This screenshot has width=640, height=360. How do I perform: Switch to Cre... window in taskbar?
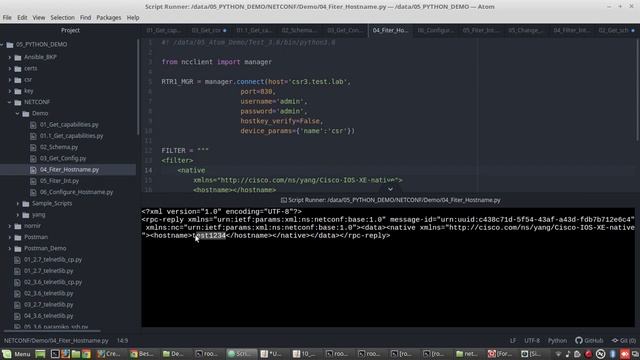pos(109,353)
